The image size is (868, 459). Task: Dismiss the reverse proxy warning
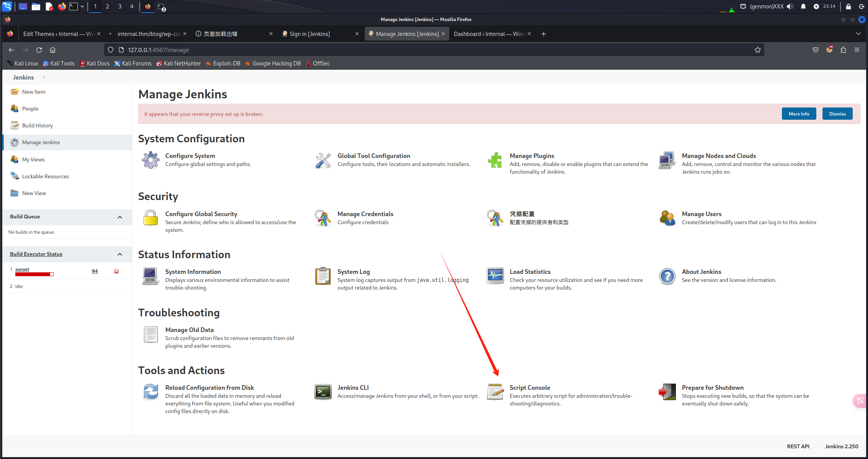[837, 114]
